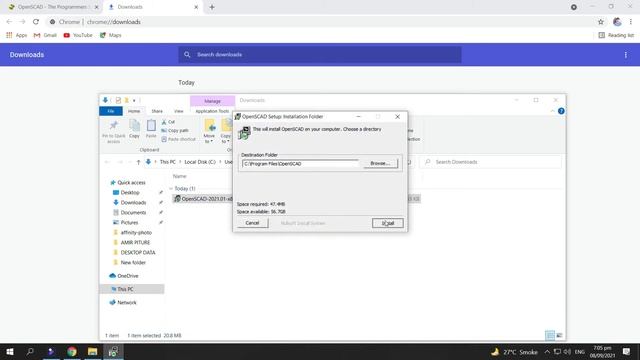This screenshot has height=360, width=640.
Task: Open Chrome from the taskbar
Action: 72,351
